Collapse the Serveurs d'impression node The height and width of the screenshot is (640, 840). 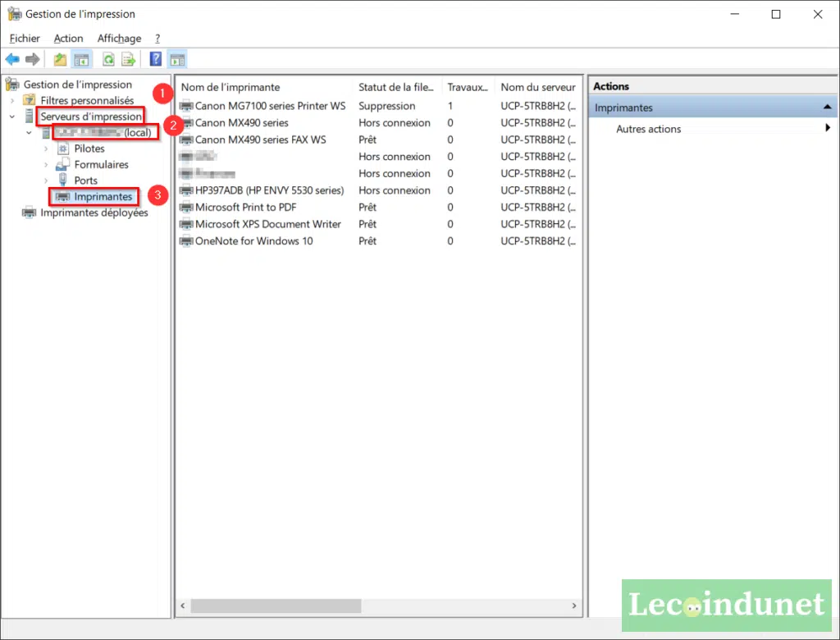(12, 117)
